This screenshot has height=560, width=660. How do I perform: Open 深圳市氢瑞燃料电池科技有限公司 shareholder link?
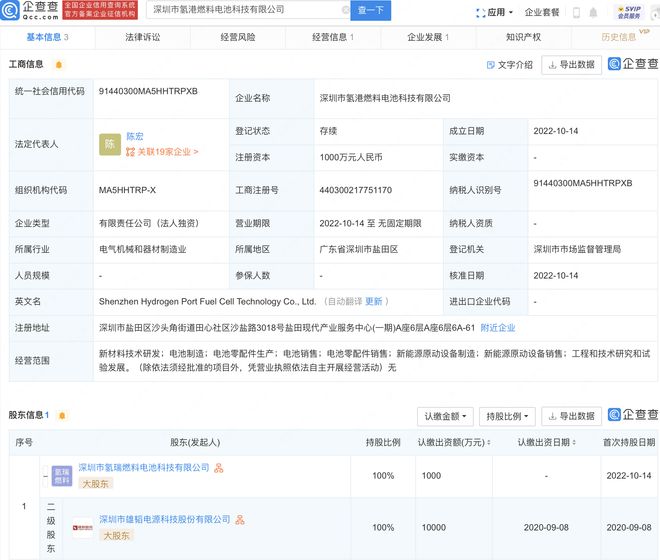click(x=144, y=467)
